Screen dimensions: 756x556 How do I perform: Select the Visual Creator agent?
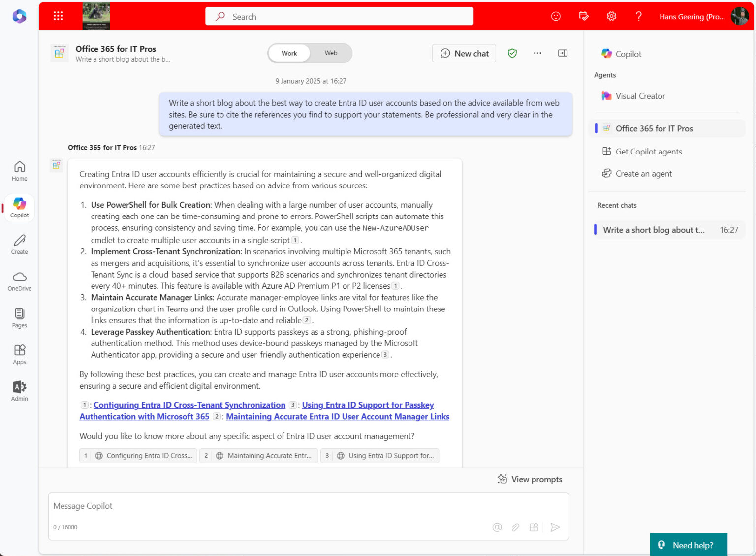pos(640,96)
